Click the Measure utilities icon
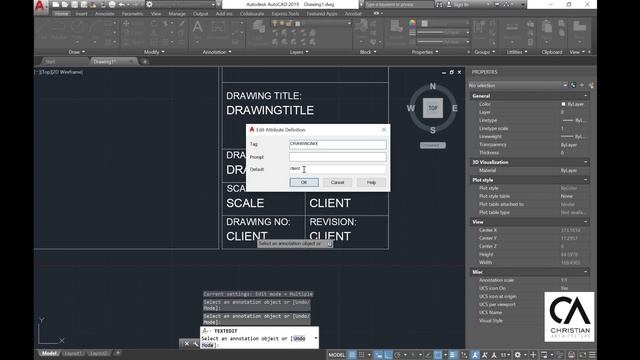 (x=512, y=27)
